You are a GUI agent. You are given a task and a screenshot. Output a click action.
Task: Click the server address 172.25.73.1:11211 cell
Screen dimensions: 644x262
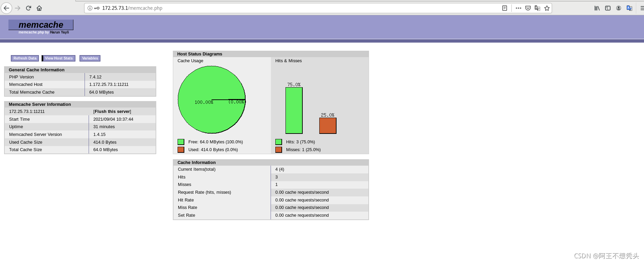coord(27,112)
